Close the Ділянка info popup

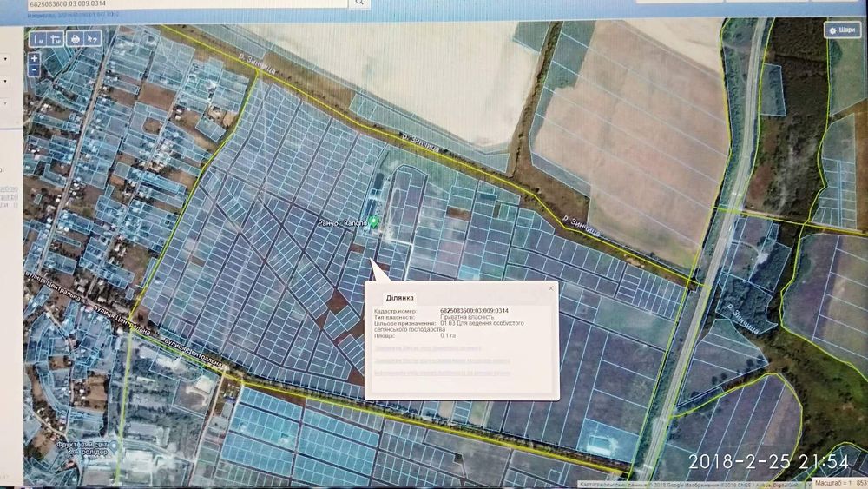[550, 288]
